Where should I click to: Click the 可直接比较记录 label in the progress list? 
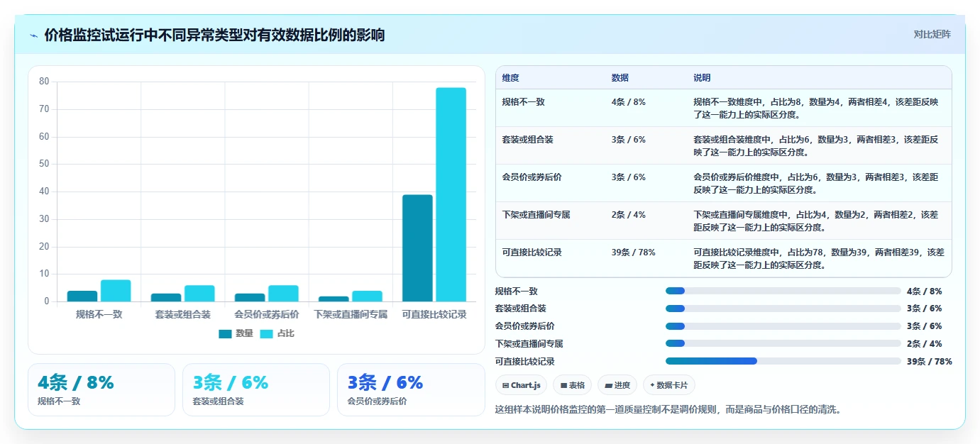click(x=525, y=362)
